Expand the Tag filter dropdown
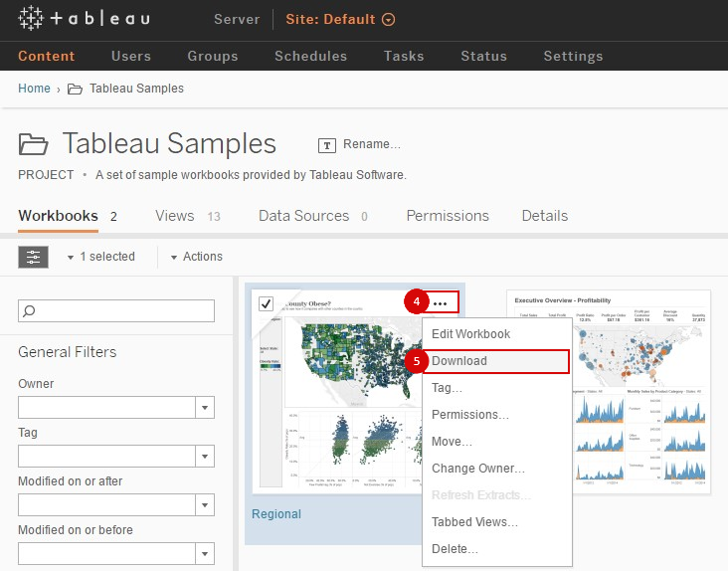Viewport: 728px width, 571px height. [205, 457]
